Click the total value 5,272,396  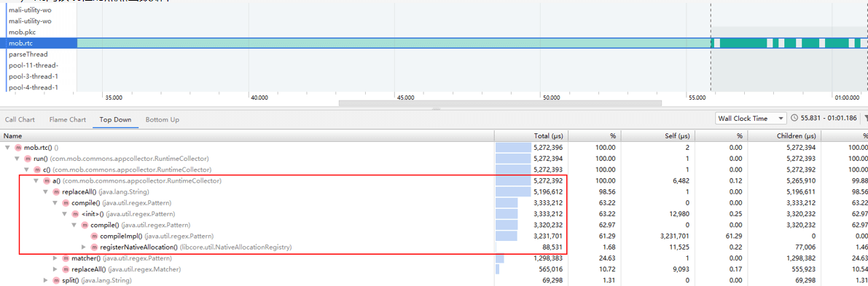coord(548,148)
